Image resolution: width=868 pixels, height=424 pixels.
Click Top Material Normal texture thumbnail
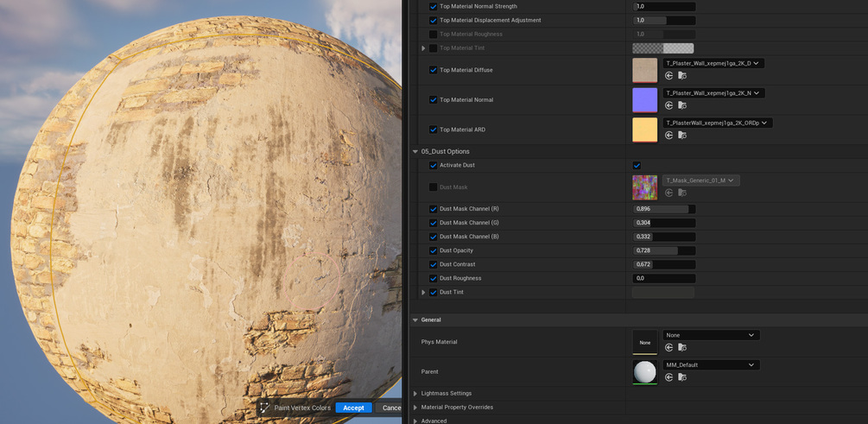645,100
